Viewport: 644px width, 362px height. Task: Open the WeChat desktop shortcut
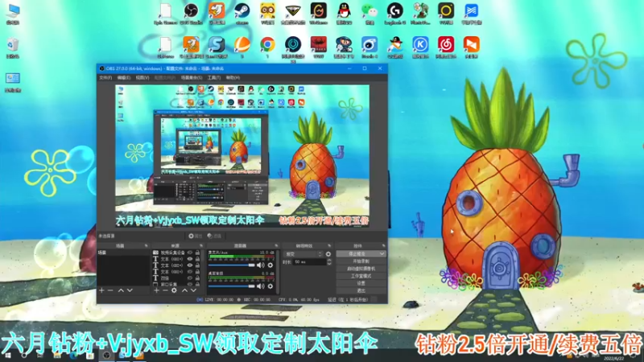pos(369,14)
